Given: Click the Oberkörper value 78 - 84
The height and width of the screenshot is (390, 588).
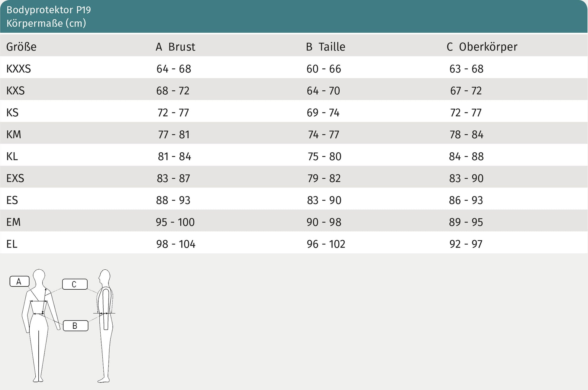Looking at the screenshot, I should [x=466, y=135].
